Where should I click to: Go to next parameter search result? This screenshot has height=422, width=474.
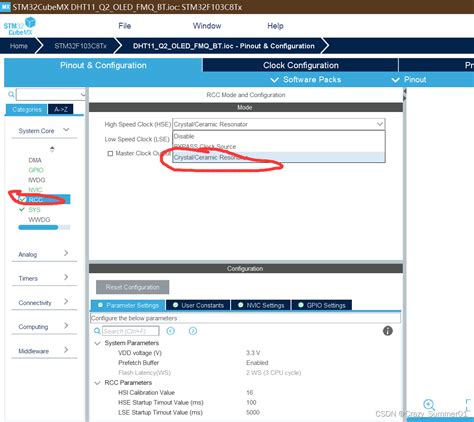coord(193,331)
